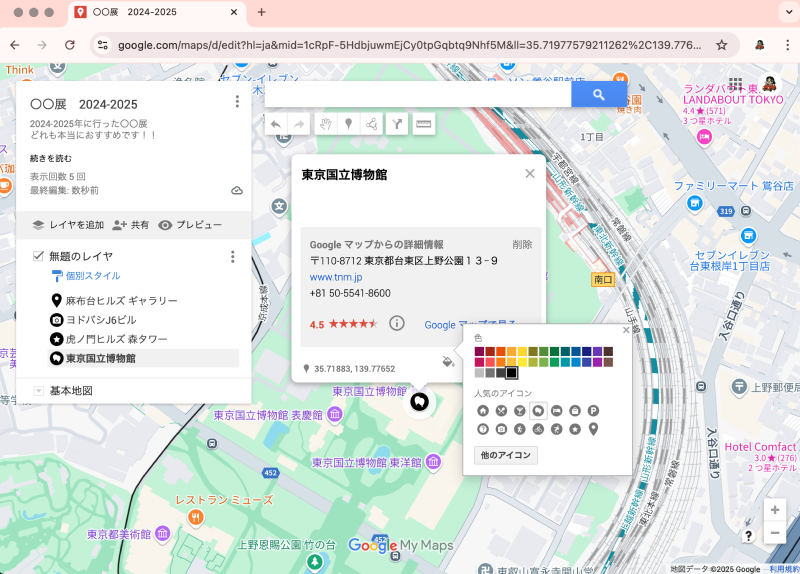Click 続きを読む to read more
Viewport: 800px width, 574px height.
click(51, 158)
